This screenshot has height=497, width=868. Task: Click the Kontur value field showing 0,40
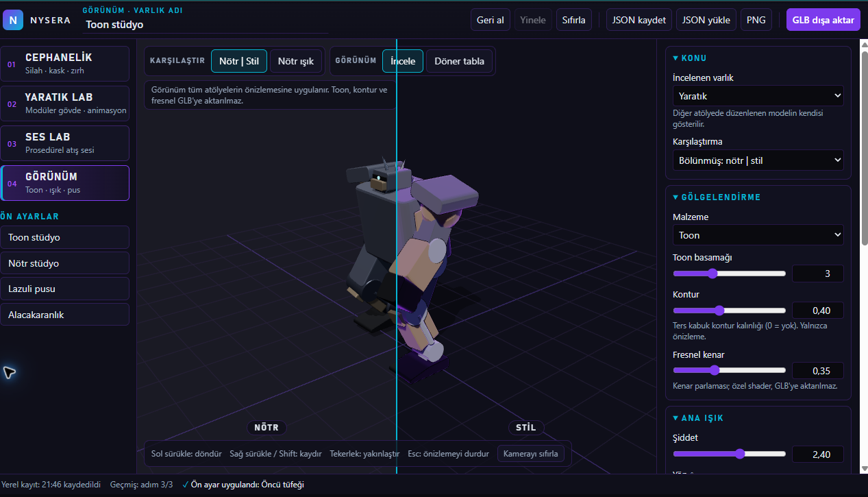[x=818, y=311]
